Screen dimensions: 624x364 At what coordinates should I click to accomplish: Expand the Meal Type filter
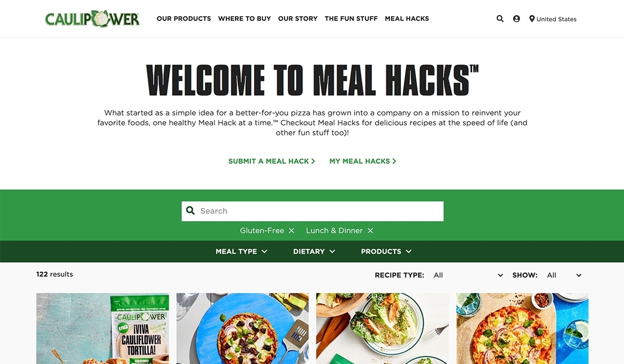pos(241,251)
